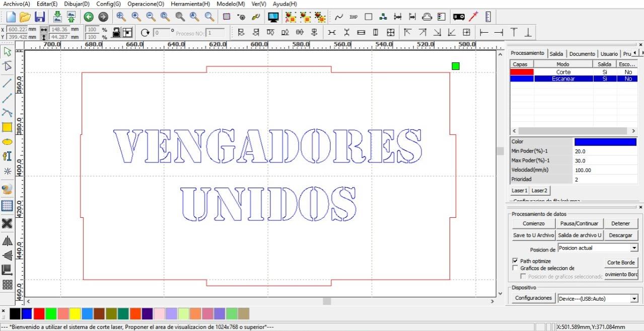Click the Min Poder(%)-1 value 20.0
The width and height of the screenshot is (644, 331).
coord(605,151)
